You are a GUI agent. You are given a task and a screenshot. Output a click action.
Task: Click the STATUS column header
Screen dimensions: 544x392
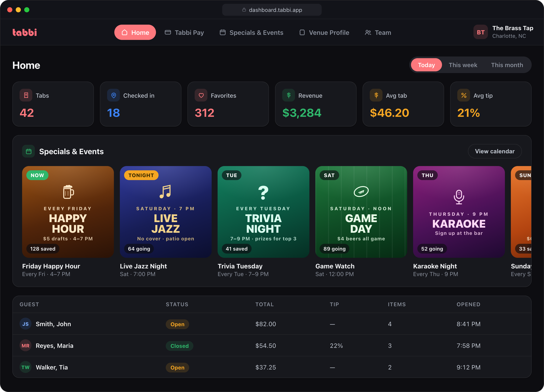coord(177,304)
